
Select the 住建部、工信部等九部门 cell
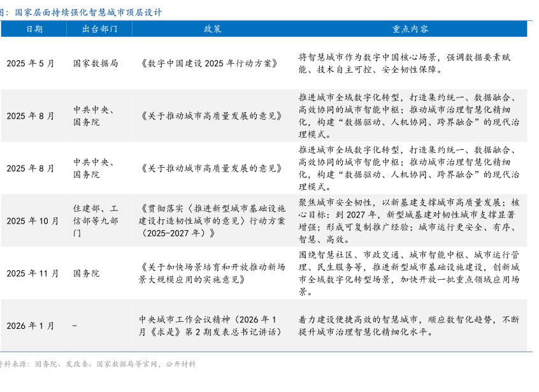tap(96, 221)
